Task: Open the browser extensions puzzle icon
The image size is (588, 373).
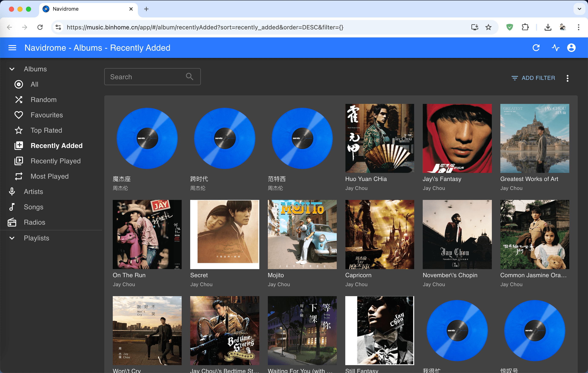Action: [525, 27]
